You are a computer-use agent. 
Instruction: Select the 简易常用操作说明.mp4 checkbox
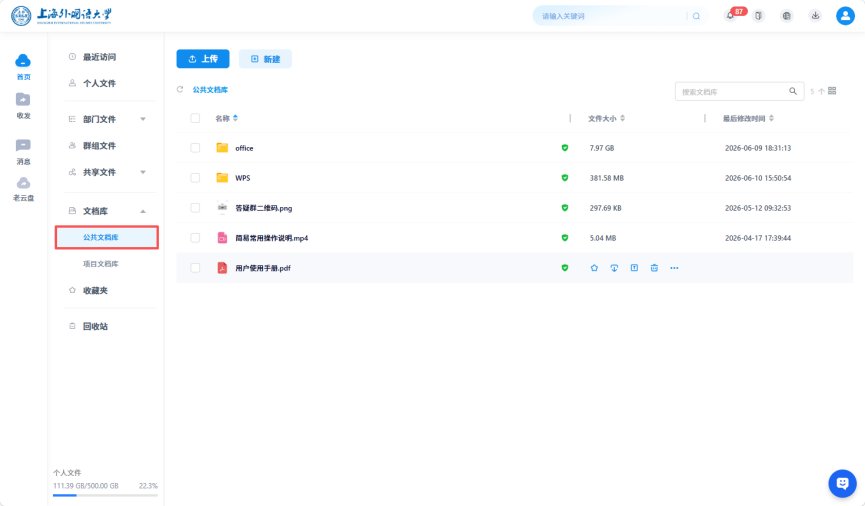[x=195, y=238]
